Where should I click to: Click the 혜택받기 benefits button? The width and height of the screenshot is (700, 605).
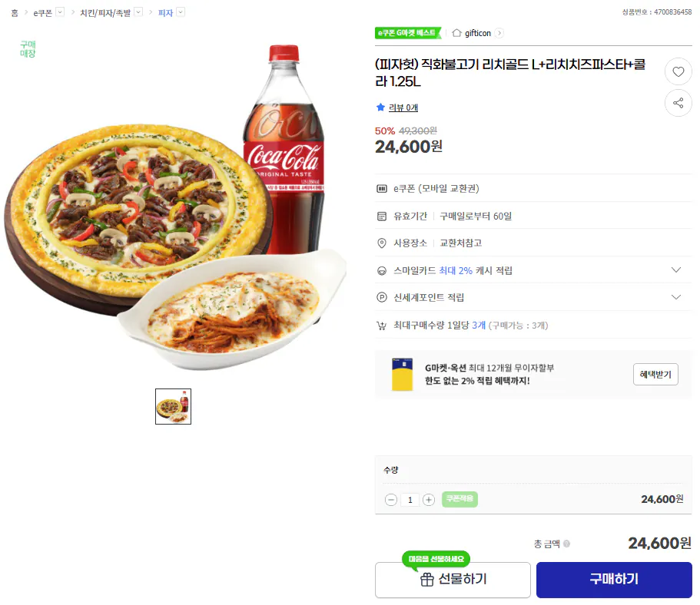[x=655, y=374]
